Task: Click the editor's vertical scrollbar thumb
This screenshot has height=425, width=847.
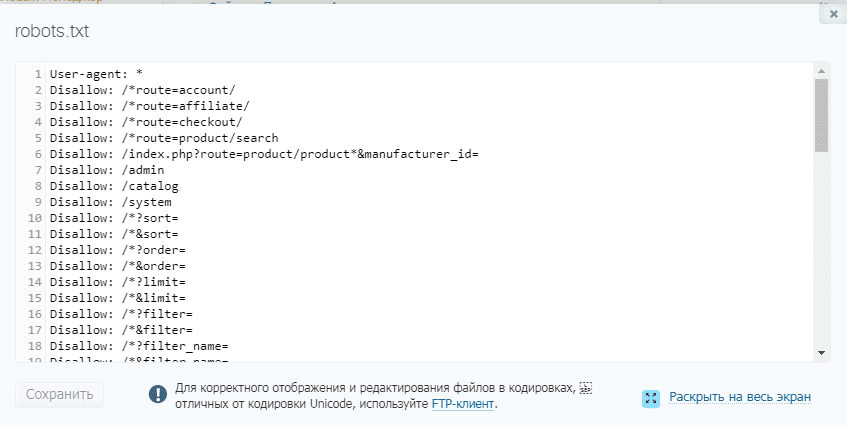Action: [821, 115]
